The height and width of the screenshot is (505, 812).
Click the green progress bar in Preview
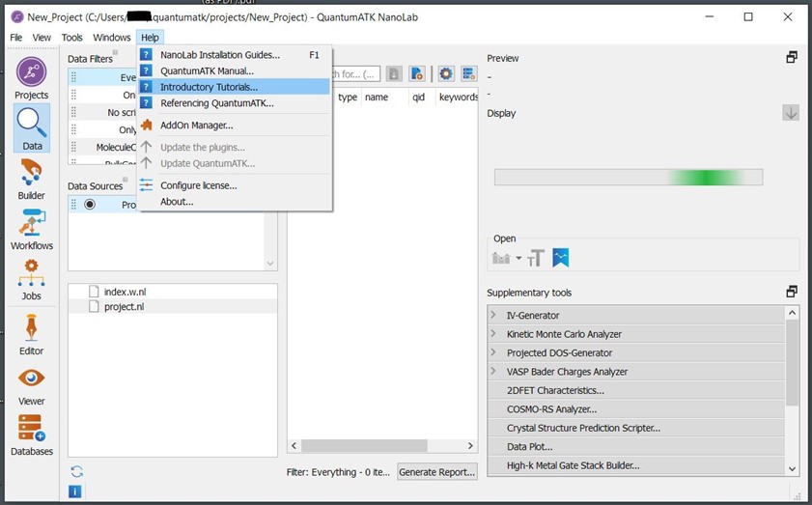[629, 177]
